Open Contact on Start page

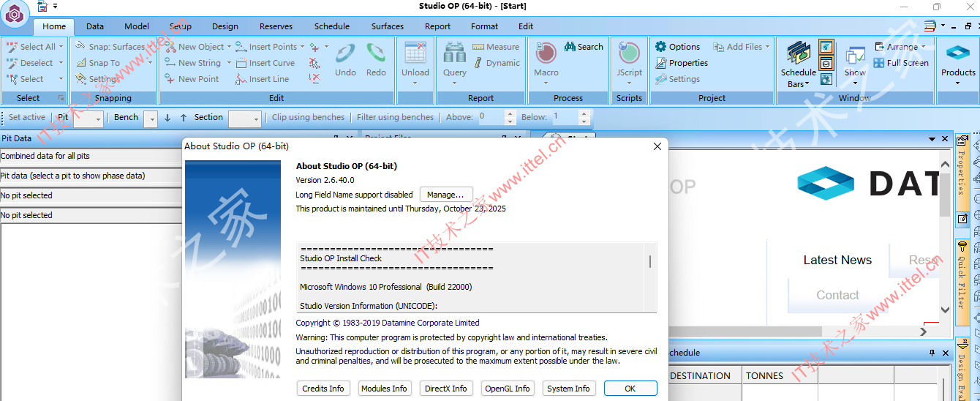[x=837, y=295]
